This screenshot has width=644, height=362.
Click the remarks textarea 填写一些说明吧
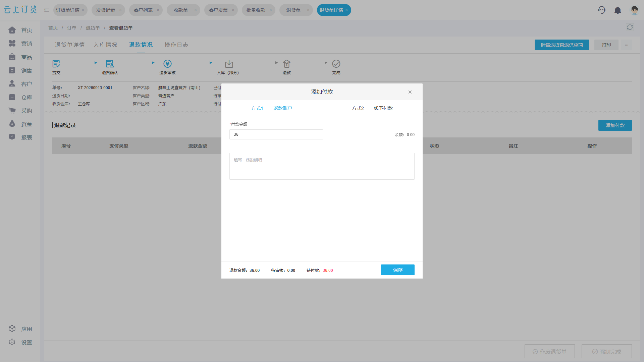point(322,166)
